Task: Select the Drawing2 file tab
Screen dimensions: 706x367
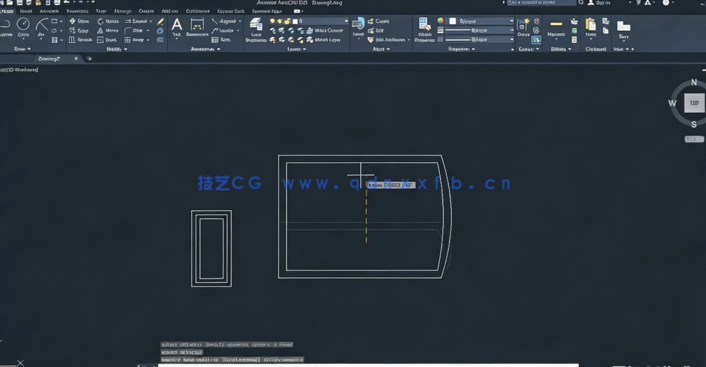Action: (50, 59)
